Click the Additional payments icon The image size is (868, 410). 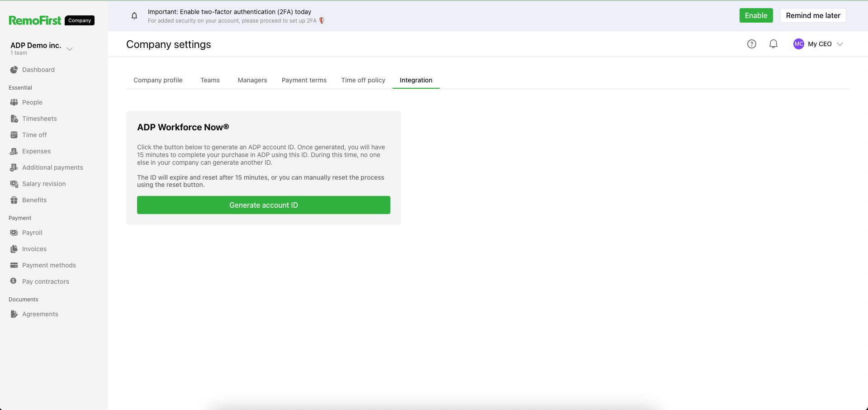point(14,167)
